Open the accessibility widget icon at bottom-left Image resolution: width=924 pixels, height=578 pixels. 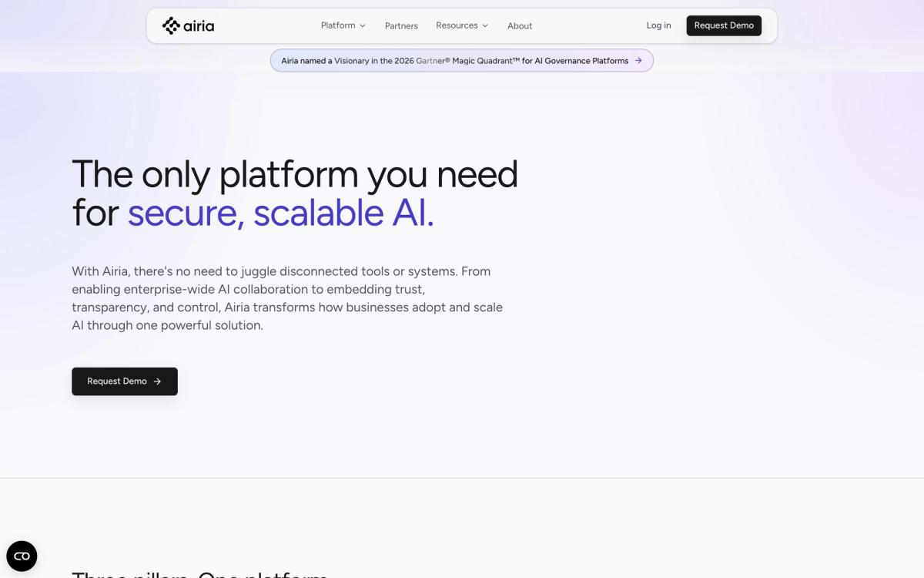point(22,556)
